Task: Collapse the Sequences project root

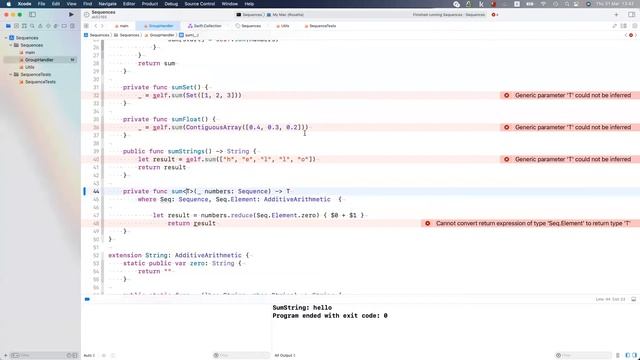Action: pos(6,38)
